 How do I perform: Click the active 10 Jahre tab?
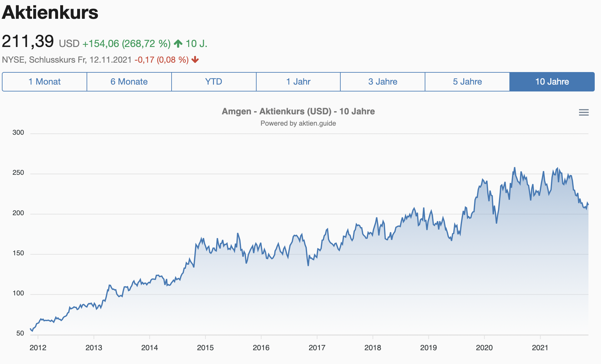point(552,82)
